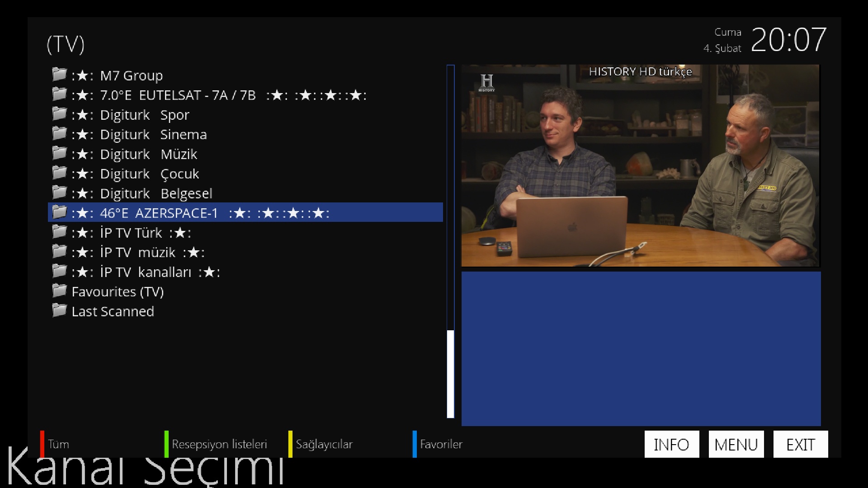Click folder icon of 46°E AZERSPACE-1 row
This screenshot has height=488, width=868.
(59, 212)
